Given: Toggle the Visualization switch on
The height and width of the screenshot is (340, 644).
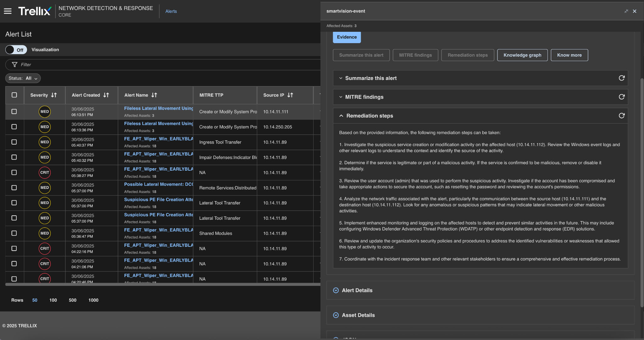Looking at the screenshot, I should coord(16,50).
